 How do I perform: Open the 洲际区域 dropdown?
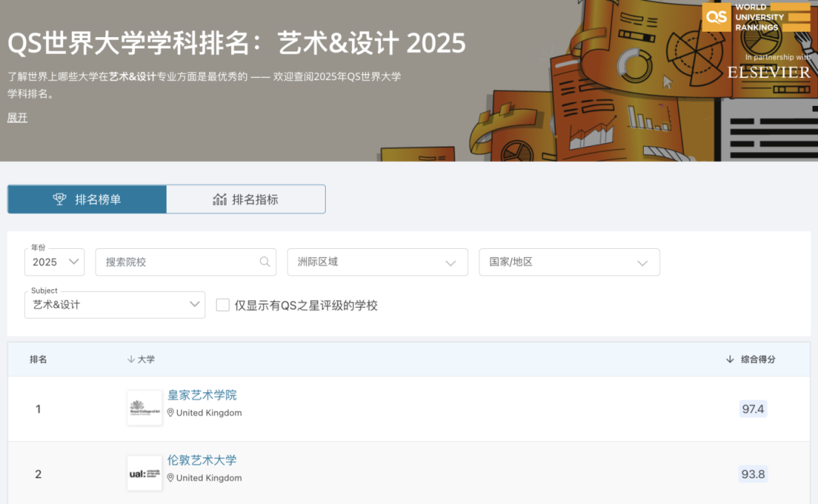377,262
